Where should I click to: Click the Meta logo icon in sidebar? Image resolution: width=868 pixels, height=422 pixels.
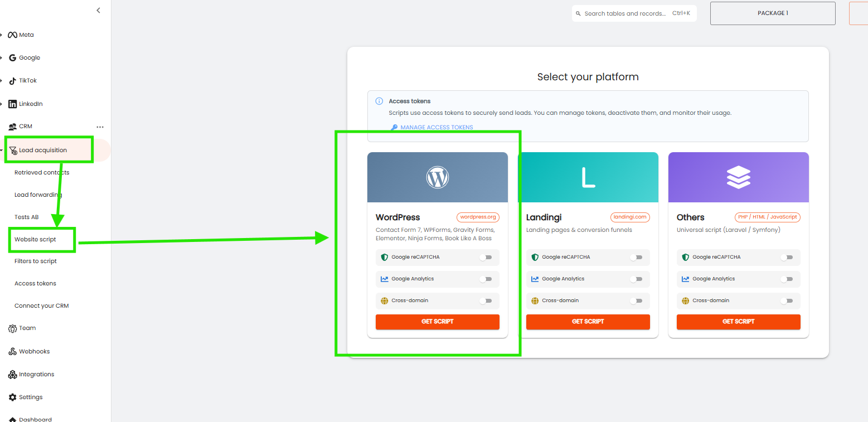tap(12, 35)
